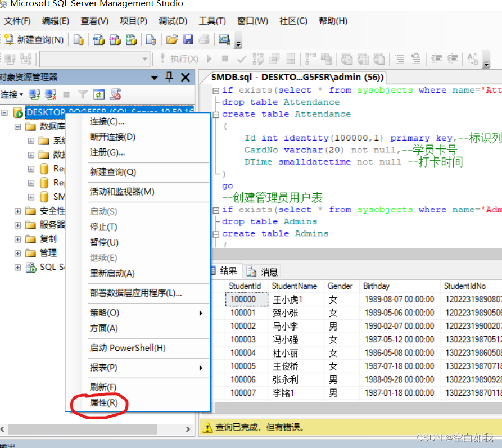Choose Register (注册) in context menu
Viewport: 502px width, 448px height.
click(x=138, y=152)
